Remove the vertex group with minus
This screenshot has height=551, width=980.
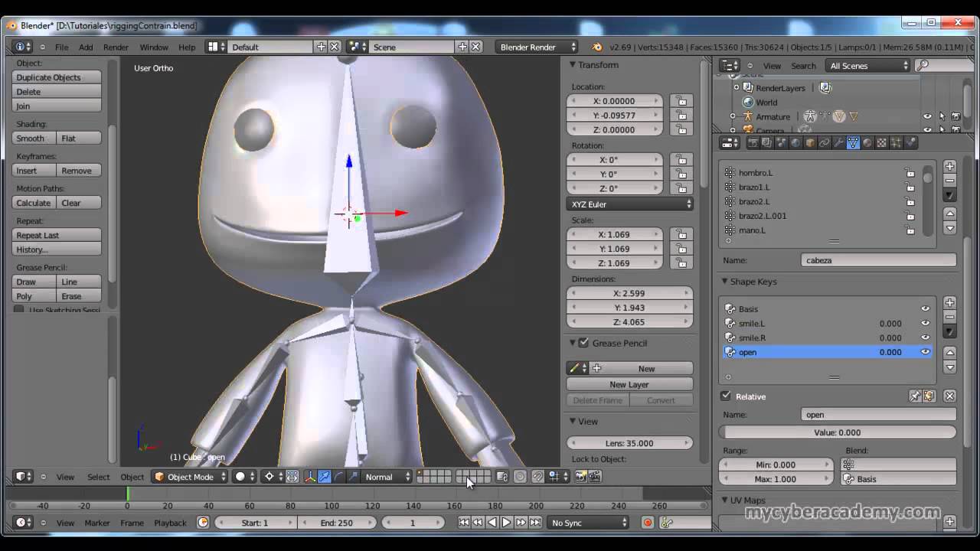pos(949,181)
